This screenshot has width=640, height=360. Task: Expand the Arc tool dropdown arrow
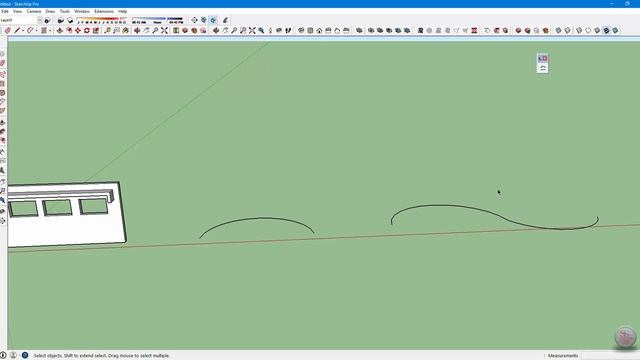(36, 31)
